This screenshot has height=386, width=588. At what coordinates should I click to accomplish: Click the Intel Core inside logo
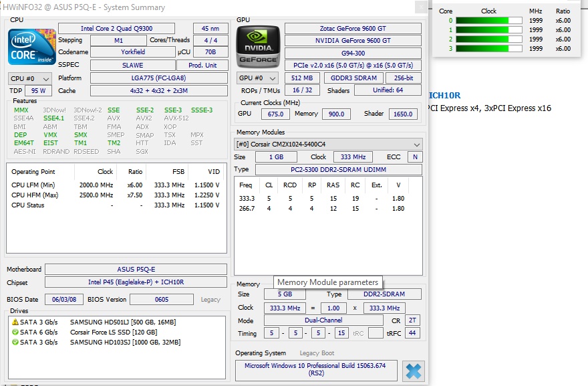point(32,47)
